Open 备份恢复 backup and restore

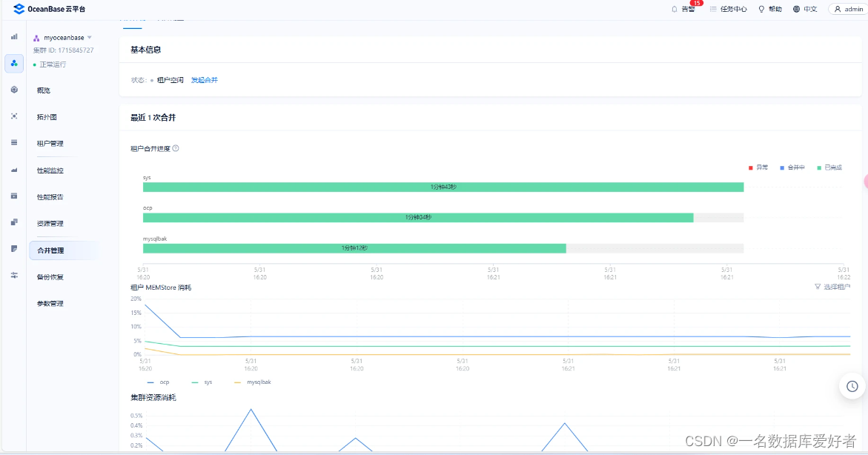click(x=50, y=276)
